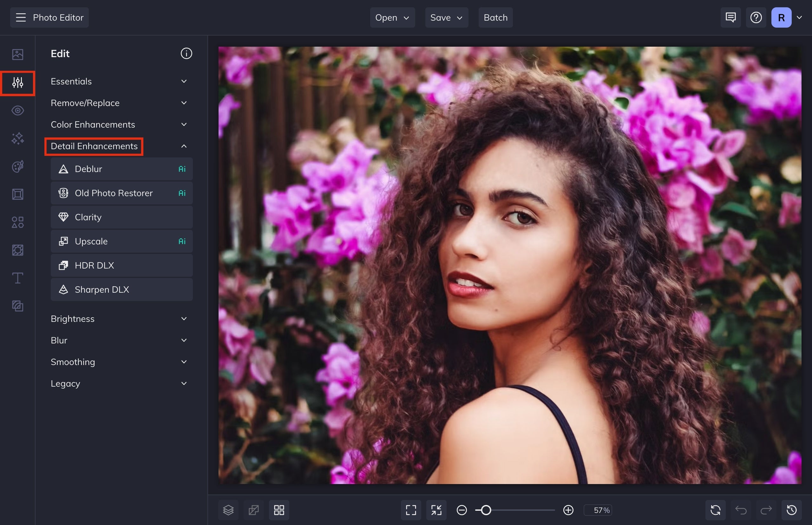Screen dimensions: 812x525
Task: Open the AI Tools sparkle icon
Action: (x=17, y=138)
